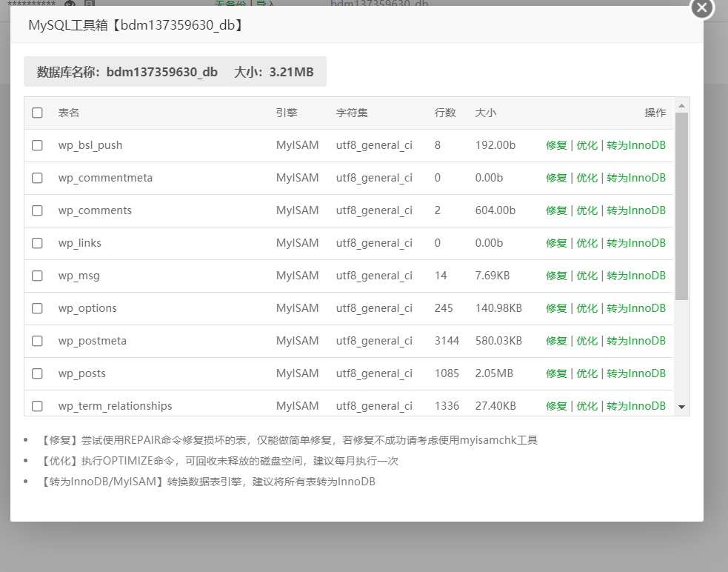Click the 2.05MB size cell
The width and height of the screenshot is (728, 572).
point(494,373)
